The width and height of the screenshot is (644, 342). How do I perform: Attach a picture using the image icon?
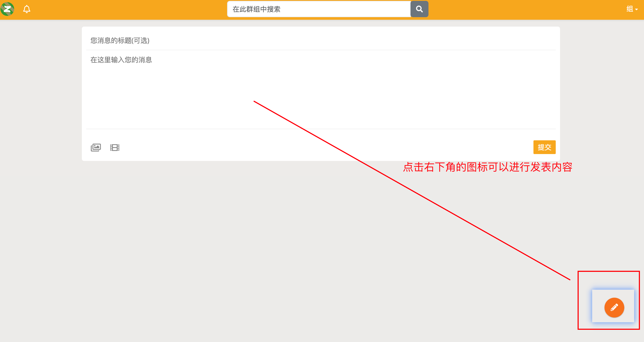(x=96, y=147)
